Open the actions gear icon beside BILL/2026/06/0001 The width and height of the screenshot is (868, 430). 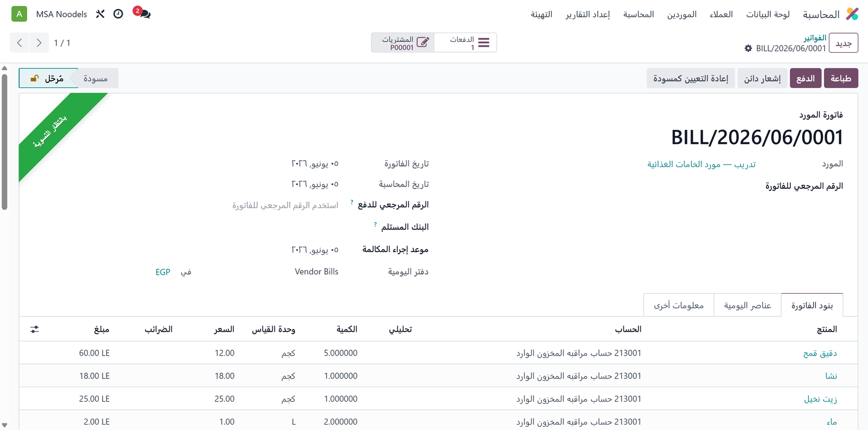coord(748,48)
